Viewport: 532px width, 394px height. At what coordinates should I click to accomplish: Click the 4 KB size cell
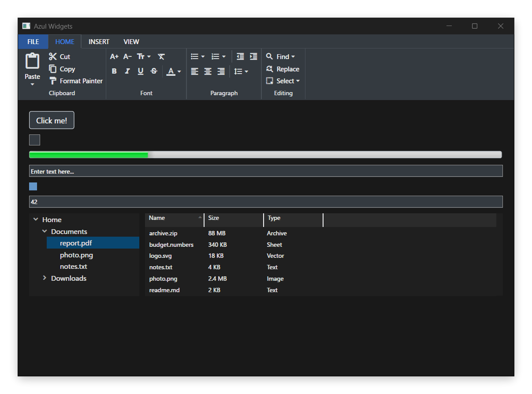[x=214, y=267]
